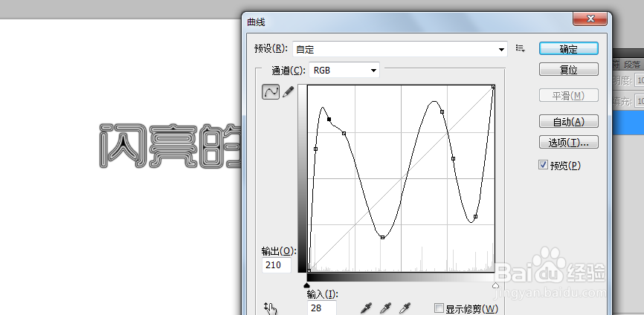This screenshot has width=644, height=315.
Task: Click the input field showing 28
Action: click(321, 308)
